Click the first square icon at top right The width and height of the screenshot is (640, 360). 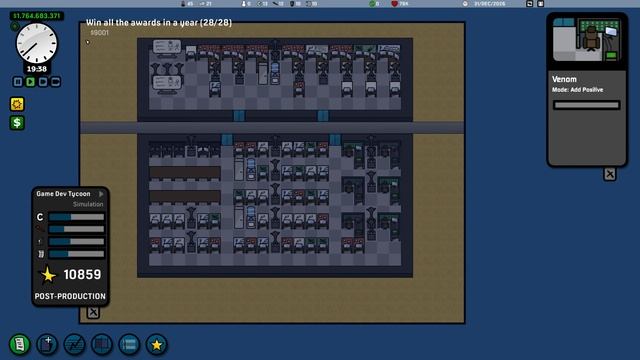(x=529, y=4)
